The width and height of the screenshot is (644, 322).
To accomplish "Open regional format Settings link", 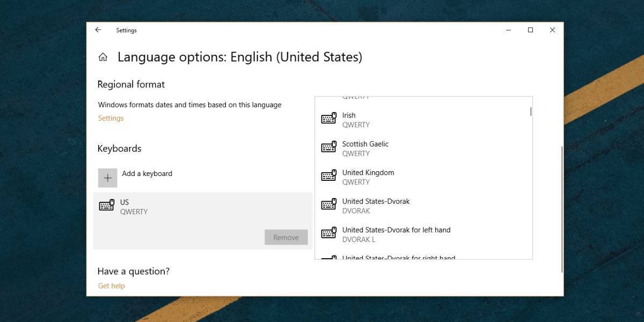I will point(111,118).
